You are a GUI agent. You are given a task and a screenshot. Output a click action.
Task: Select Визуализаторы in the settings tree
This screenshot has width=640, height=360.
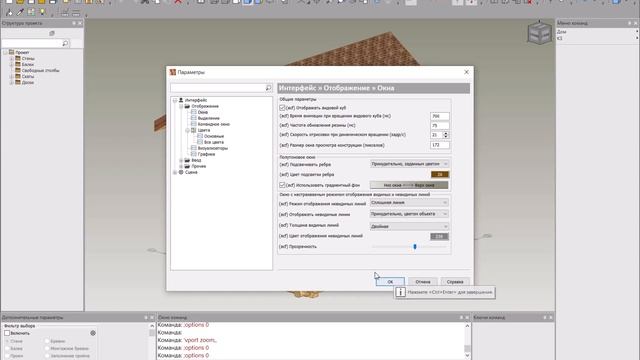tap(213, 148)
